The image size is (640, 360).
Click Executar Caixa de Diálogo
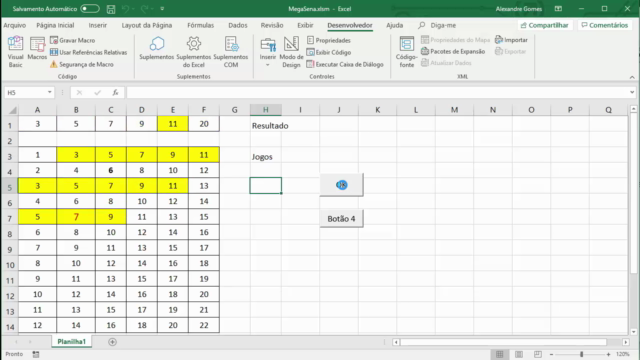[x=345, y=64]
